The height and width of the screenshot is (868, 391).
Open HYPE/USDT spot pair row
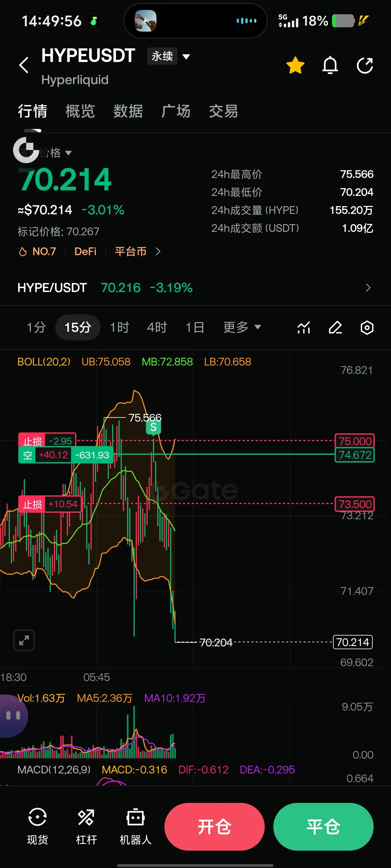pos(195,288)
